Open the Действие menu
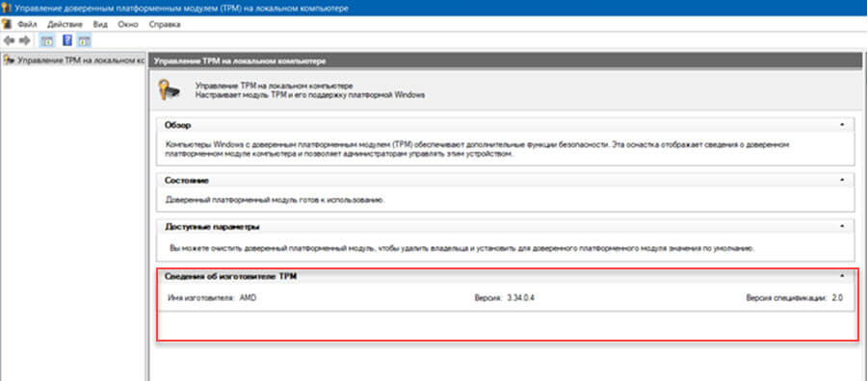Viewport: 868px width, 381px height. pyautogui.click(x=65, y=24)
